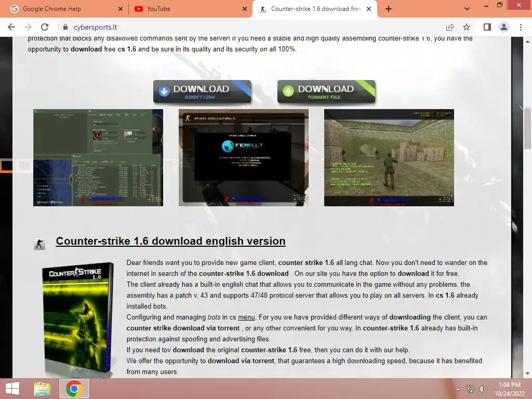Open the Windows Start menu

click(12, 389)
